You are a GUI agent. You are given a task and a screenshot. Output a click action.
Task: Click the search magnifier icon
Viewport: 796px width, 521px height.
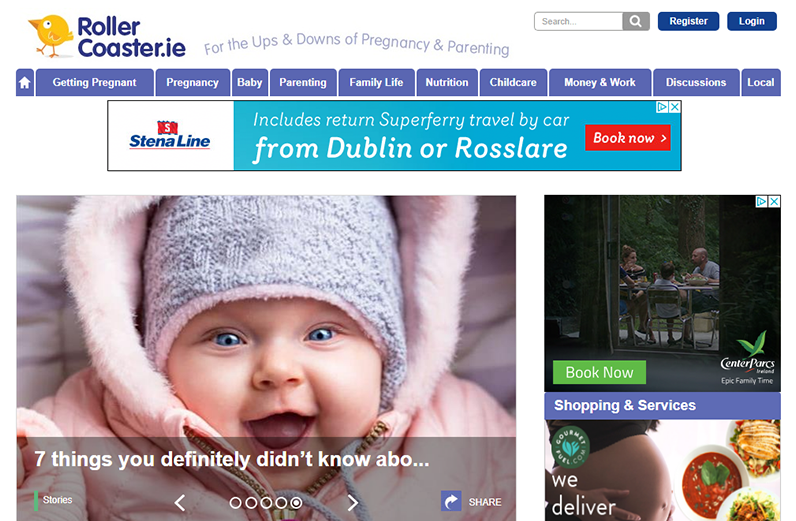coord(636,21)
